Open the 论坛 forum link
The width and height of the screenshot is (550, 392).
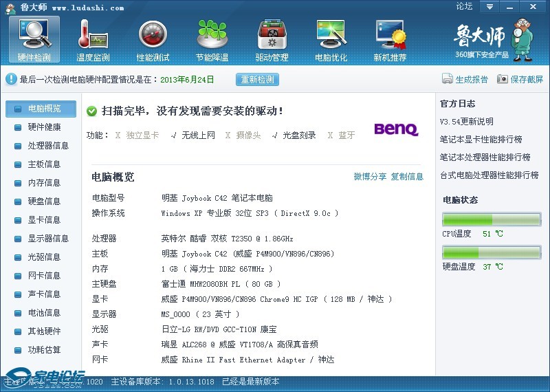tap(463, 6)
